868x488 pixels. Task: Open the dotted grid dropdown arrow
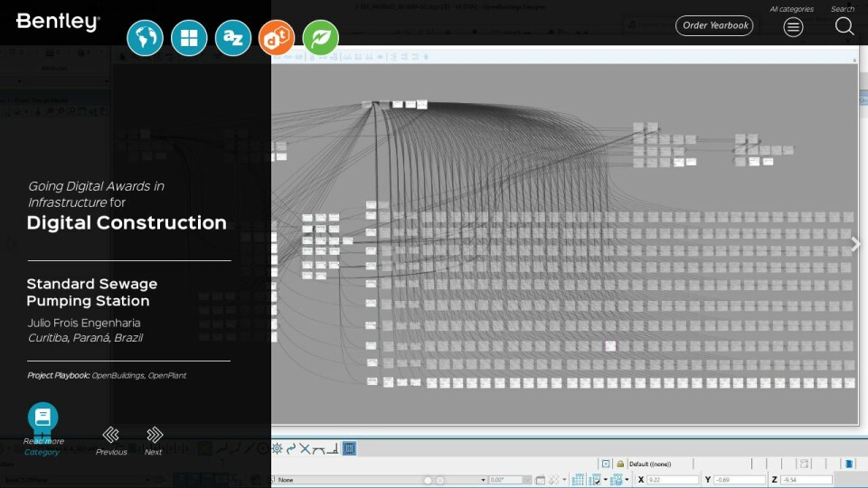(x=627, y=480)
